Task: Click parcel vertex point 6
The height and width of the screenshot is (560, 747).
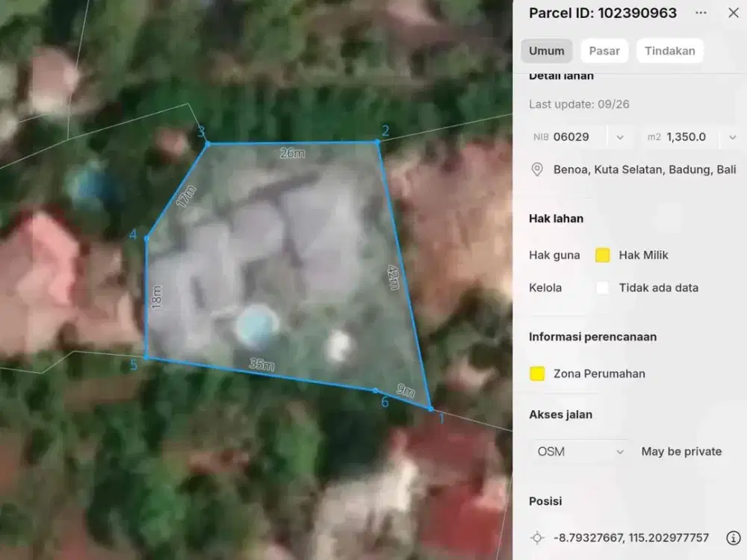Action: click(376, 391)
